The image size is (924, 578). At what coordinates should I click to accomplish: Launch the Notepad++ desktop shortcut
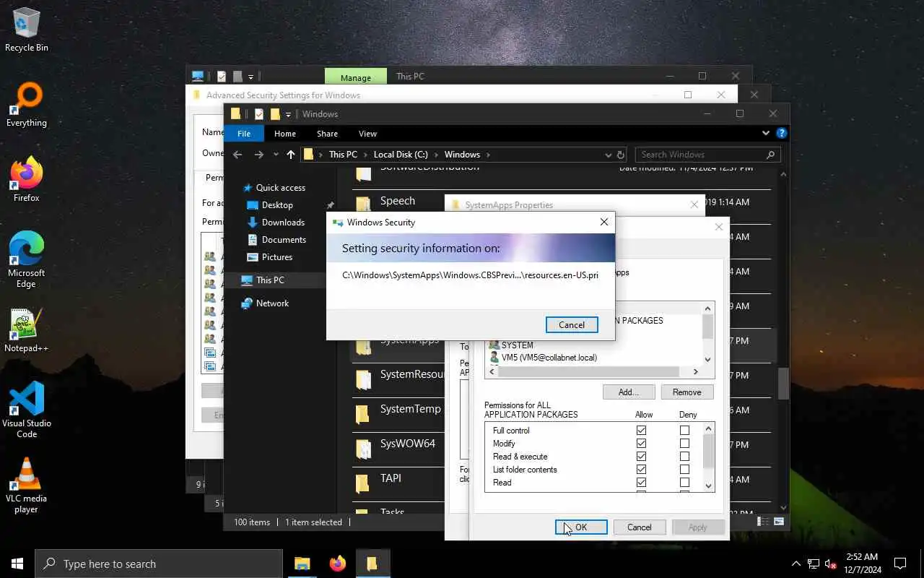click(27, 331)
